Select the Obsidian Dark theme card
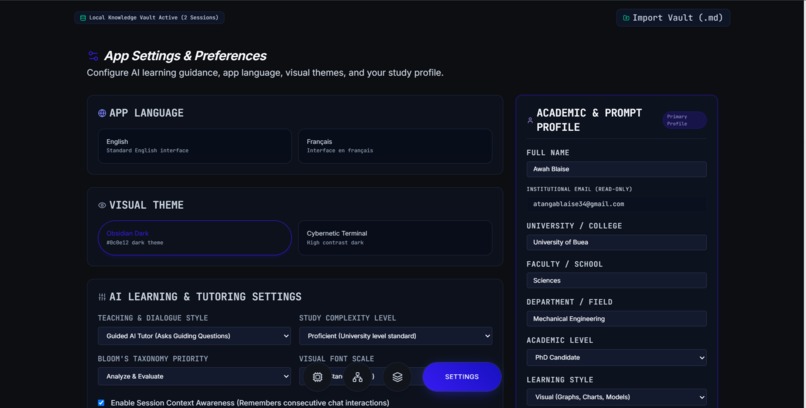Viewport: 806px width, 408px height. 194,238
